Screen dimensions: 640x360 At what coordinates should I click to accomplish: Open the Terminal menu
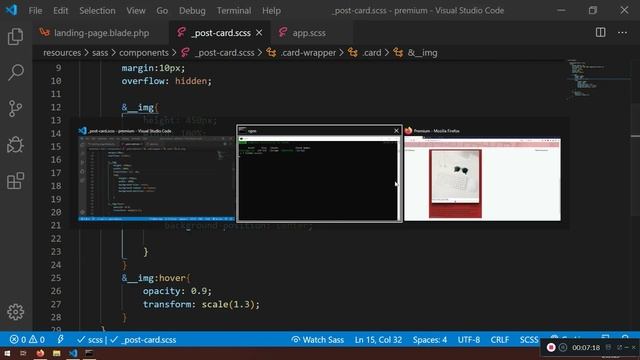[x=234, y=11]
